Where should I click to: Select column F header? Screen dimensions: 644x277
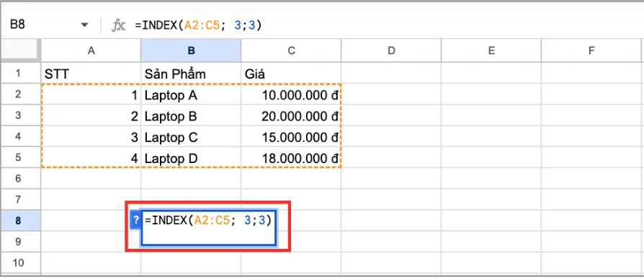coord(591,50)
